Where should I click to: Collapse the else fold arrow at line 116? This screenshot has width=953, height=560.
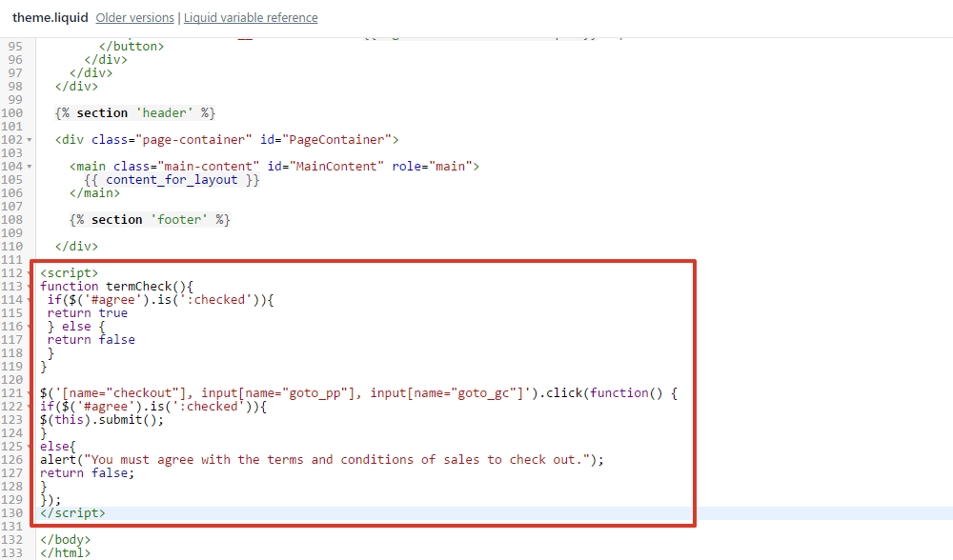[30, 327]
